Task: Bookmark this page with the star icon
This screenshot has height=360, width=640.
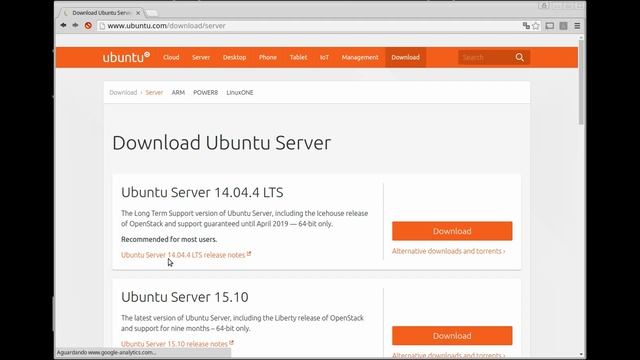Action: (x=536, y=26)
